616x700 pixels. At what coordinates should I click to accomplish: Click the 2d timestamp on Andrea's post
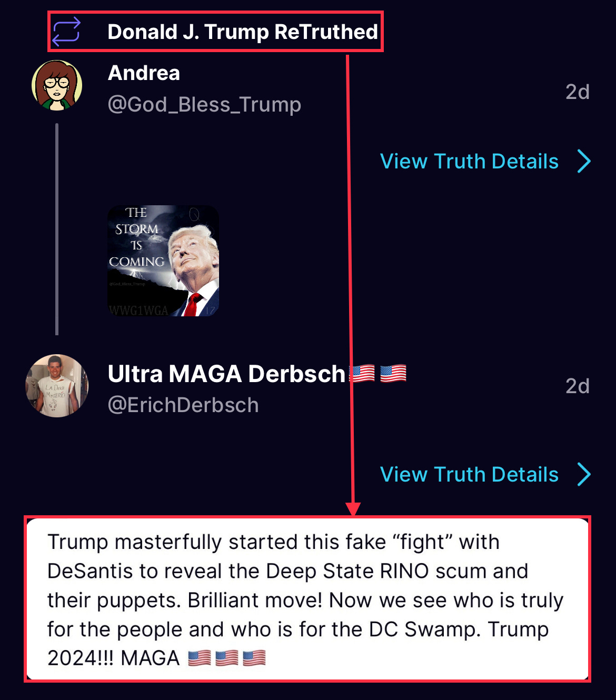coord(577,92)
